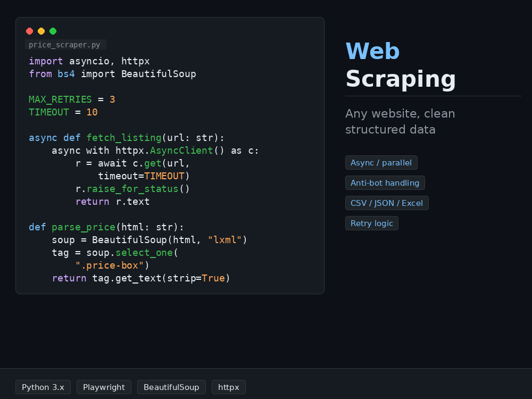Screen dimensions: 532x399
Task: Click the TIMEOUT = 10 line
Action: click(x=63, y=112)
